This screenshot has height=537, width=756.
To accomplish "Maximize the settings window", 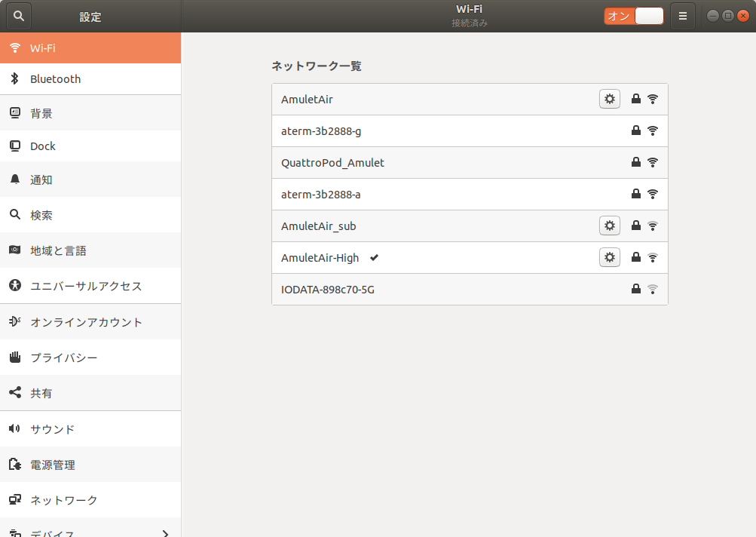I will coord(728,16).
